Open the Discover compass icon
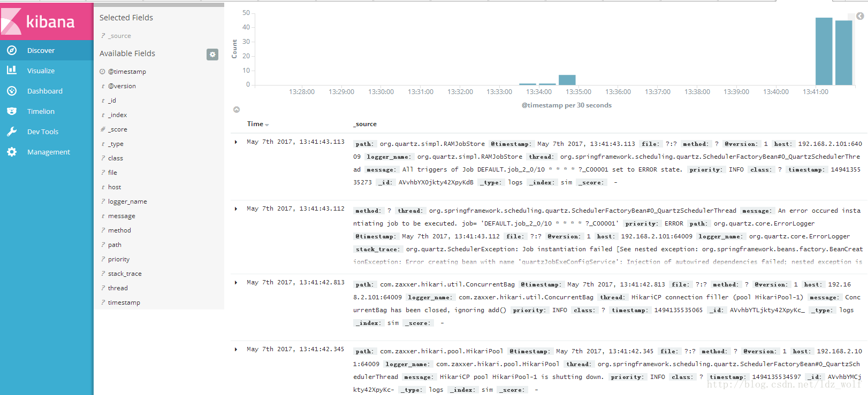The image size is (868, 395). coord(12,50)
